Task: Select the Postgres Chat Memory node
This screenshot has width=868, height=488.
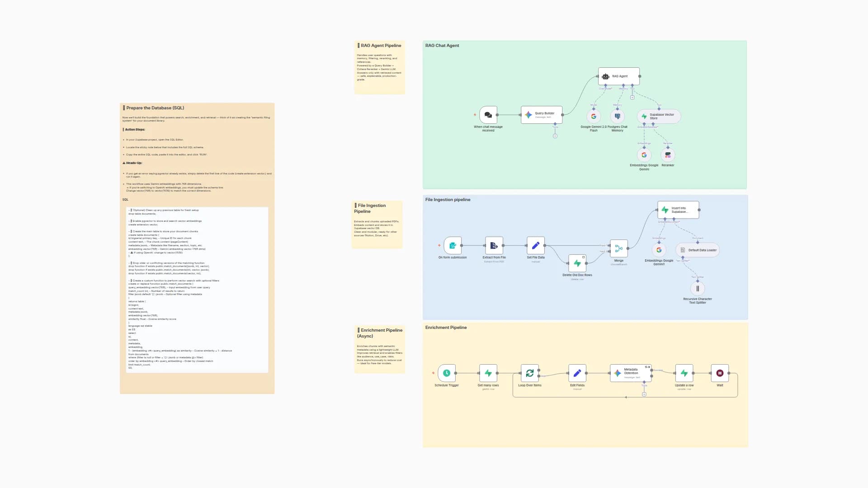Action: click(x=617, y=116)
